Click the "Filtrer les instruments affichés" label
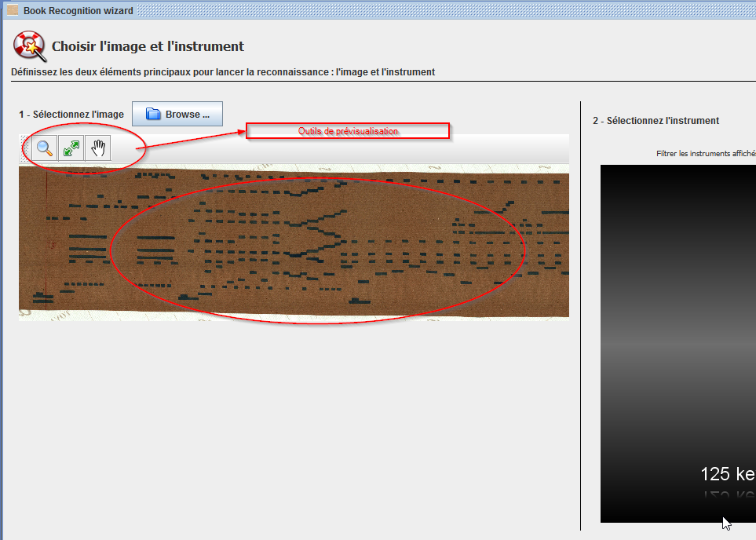756x540 pixels. (x=705, y=154)
